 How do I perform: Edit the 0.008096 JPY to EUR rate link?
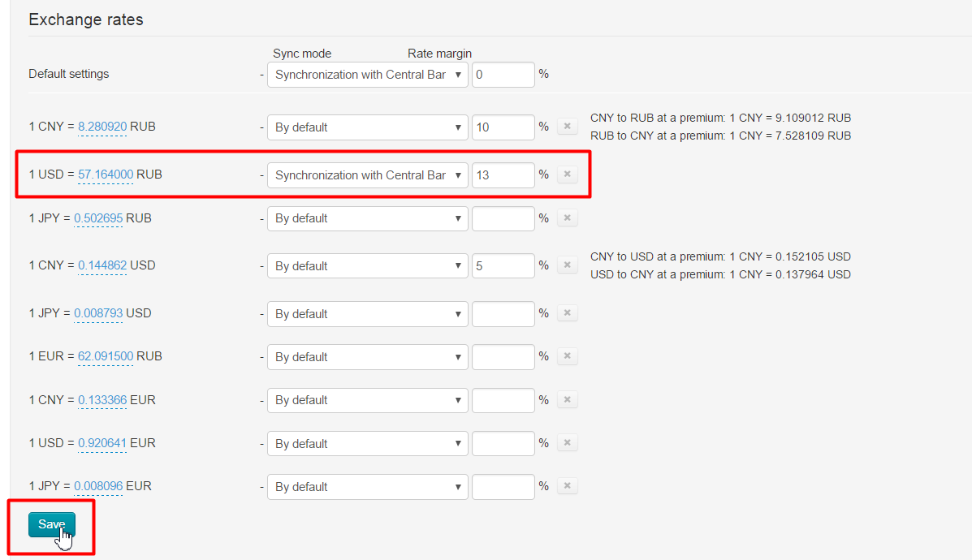tap(98, 485)
